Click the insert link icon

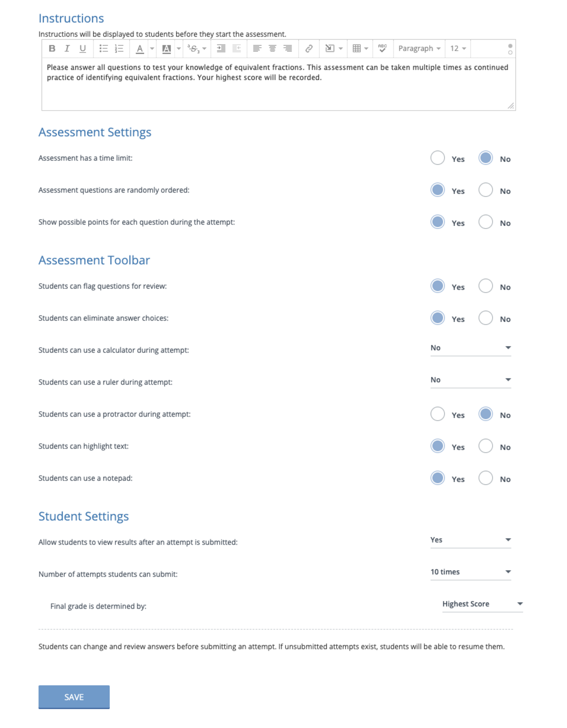coord(309,49)
